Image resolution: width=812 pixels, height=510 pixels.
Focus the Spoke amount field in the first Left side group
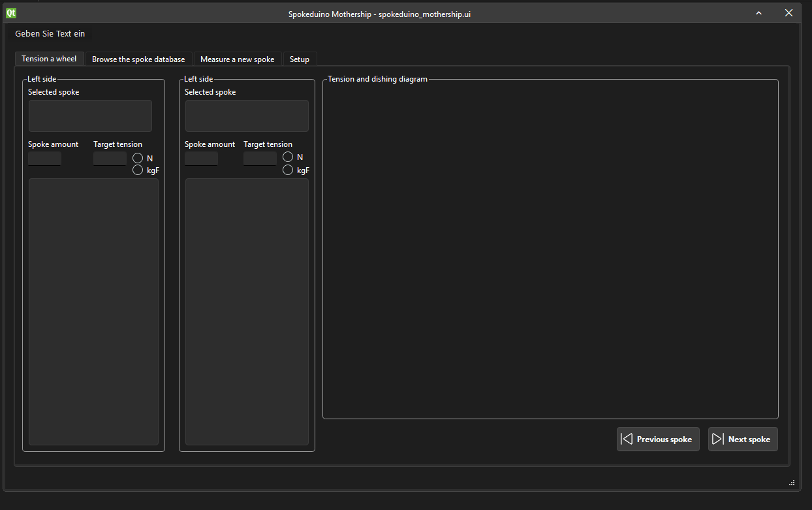[x=44, y=158]
